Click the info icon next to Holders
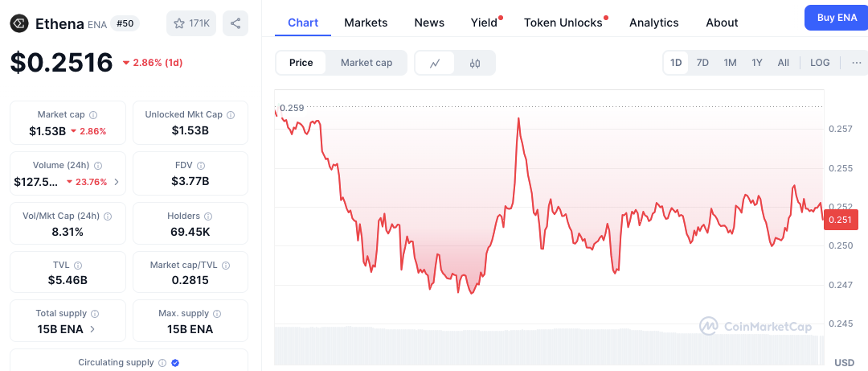 208,216
